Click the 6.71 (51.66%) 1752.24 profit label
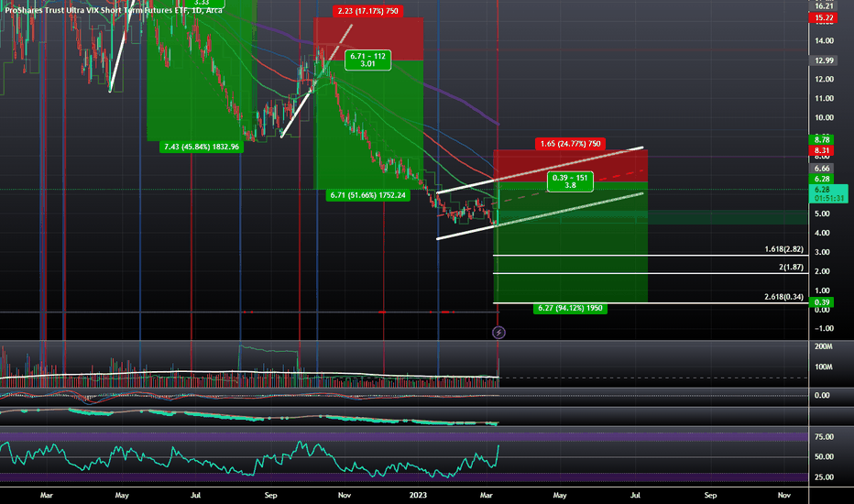The width and height of the screenshot is (854, 504). (367, 195)
